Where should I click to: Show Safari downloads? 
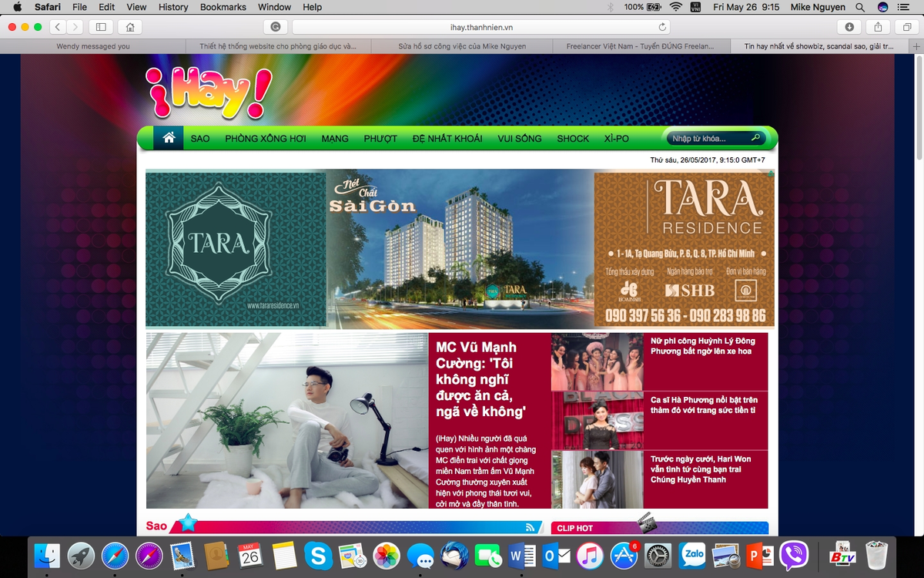tap(849, 27)
